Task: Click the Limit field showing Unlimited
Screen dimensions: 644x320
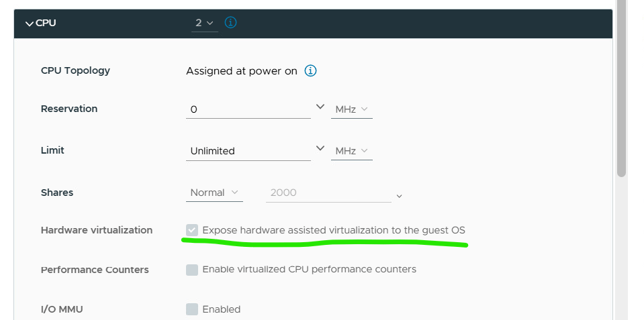Action: click(248, 151)
